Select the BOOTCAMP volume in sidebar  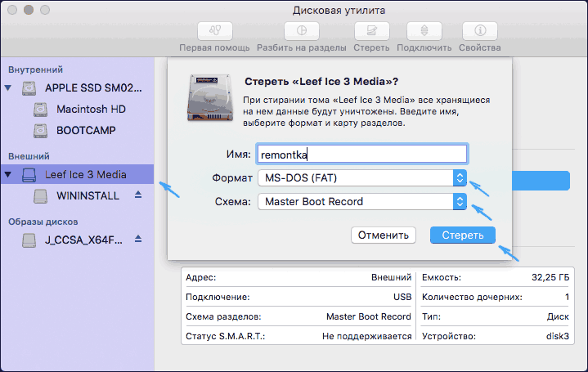(x=86, y=130)
